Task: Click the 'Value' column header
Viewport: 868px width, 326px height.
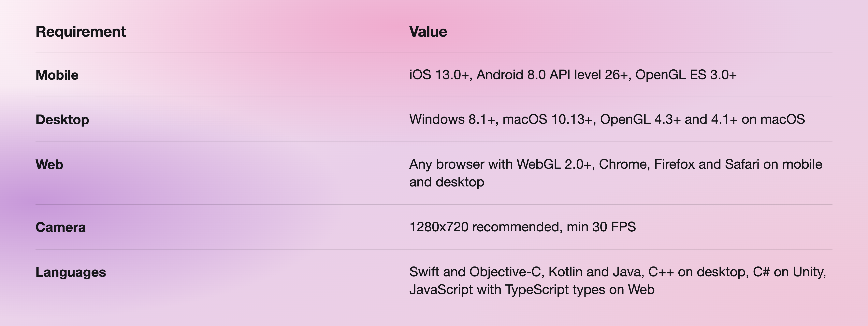Action: 428,32
